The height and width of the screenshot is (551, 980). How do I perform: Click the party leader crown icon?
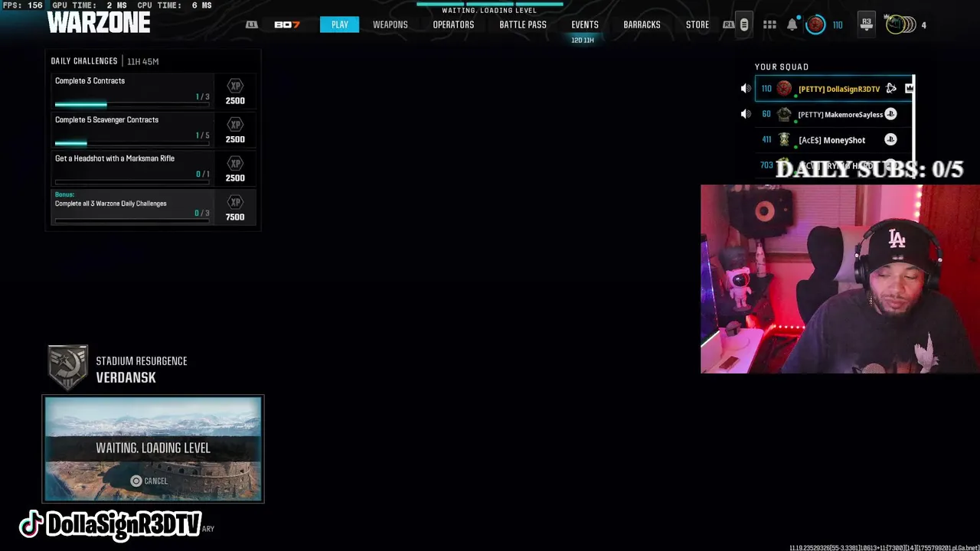(x=909, y=89)
